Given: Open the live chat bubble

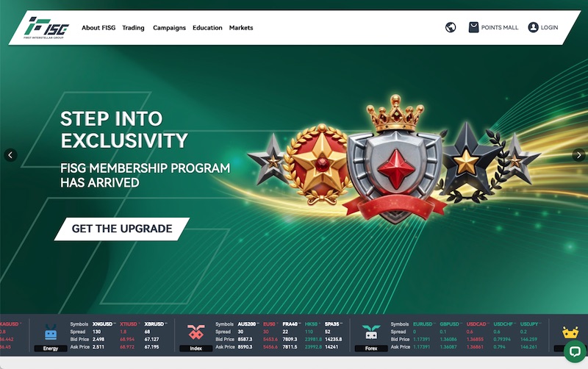Looking at the screenshot, I should click(575, 351).
